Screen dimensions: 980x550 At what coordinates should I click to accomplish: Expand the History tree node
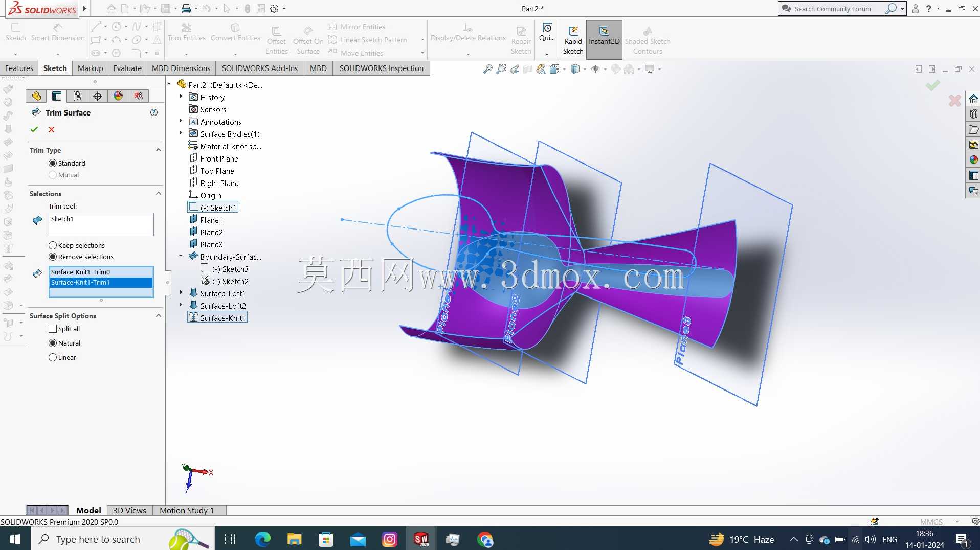tap(181, 97)
